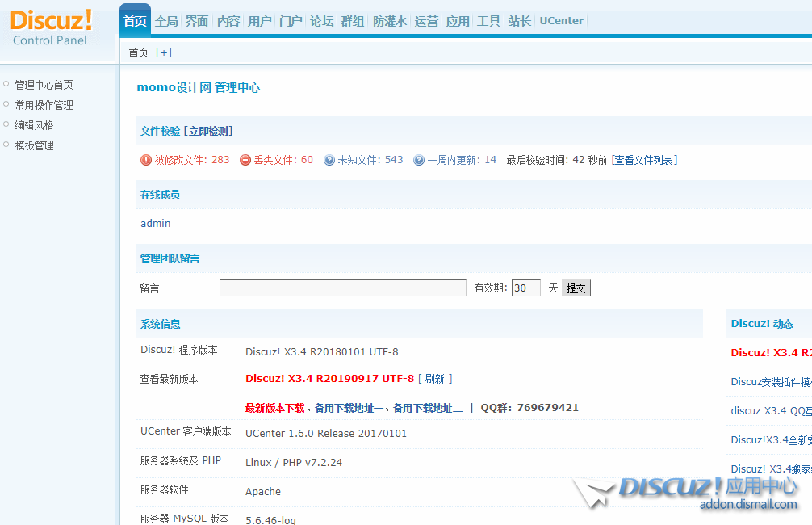Click the 提交 submit button
Screen dimensions: 812x525
(x=576, y=288)
